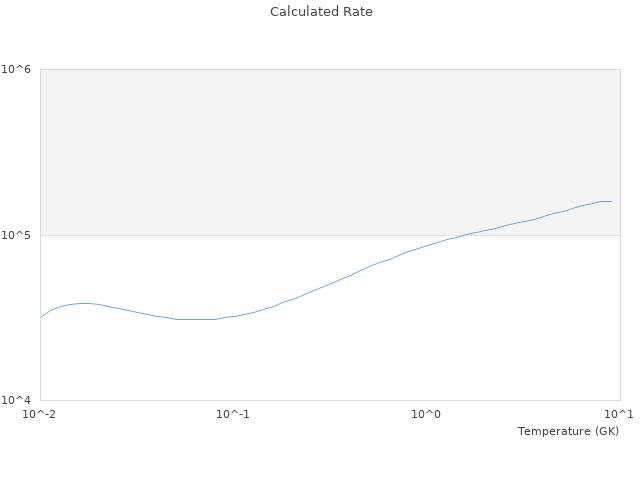Click the 10^-1 x-axis tick label

(x=233, y=414)
